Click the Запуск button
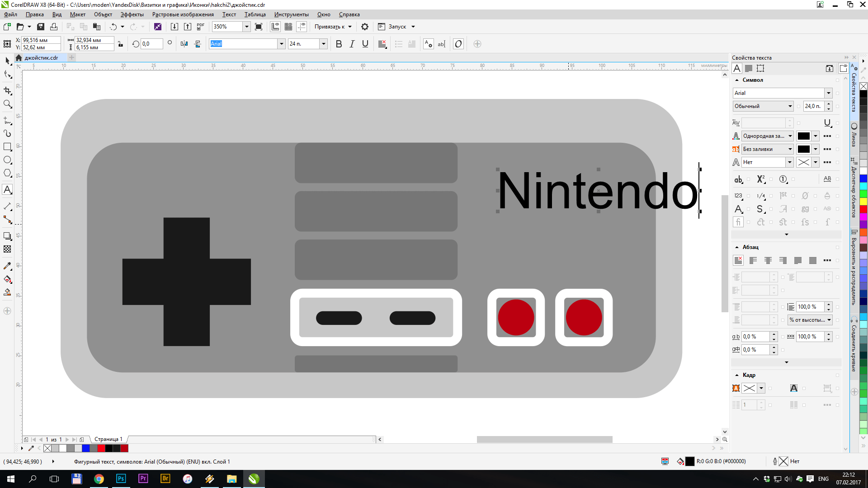Image resolution: width=868 pixels, height=488 pixels. tap(397, 27)
